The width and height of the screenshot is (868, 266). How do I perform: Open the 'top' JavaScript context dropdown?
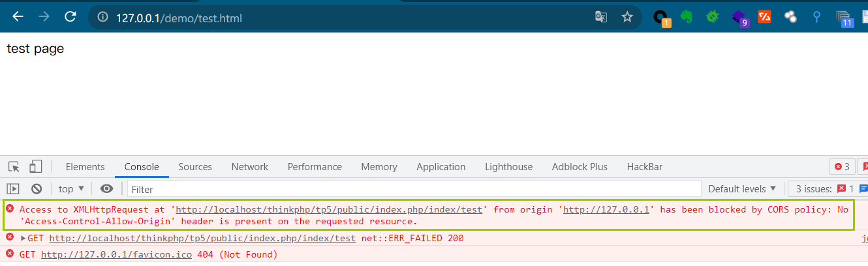click(72, 189)
